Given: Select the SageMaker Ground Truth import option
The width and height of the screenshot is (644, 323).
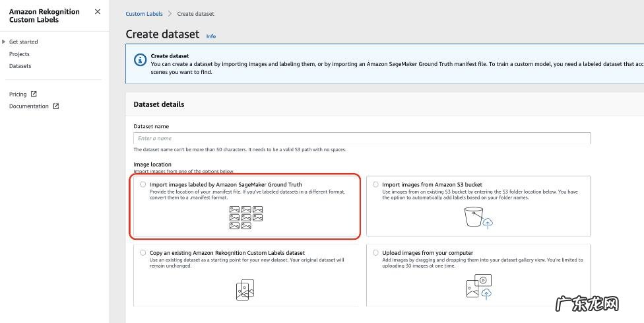Looking at the screenshot, I should pos(143,185).
